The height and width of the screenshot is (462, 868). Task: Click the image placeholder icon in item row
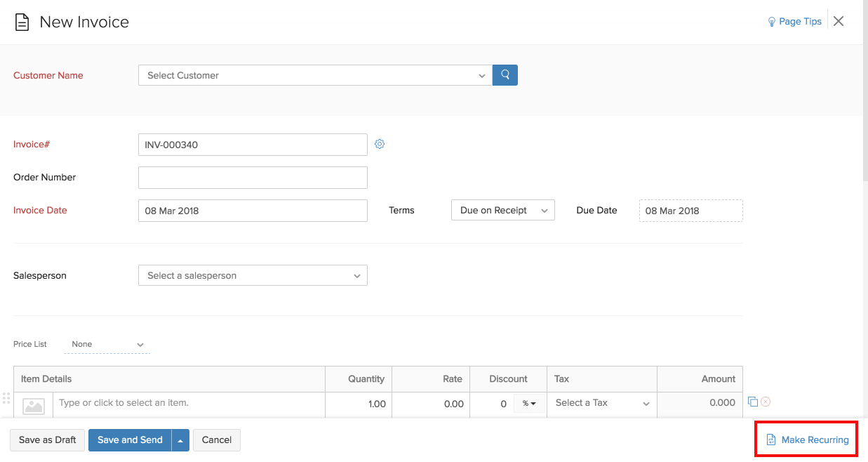pos(32,404)
